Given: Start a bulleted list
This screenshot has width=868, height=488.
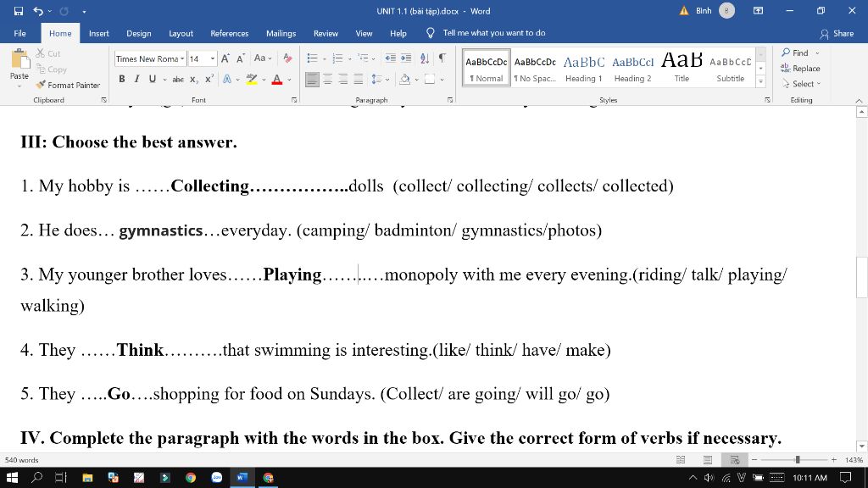Looking at the screenshot, I should pyautogui.click(x=312, y=58).
